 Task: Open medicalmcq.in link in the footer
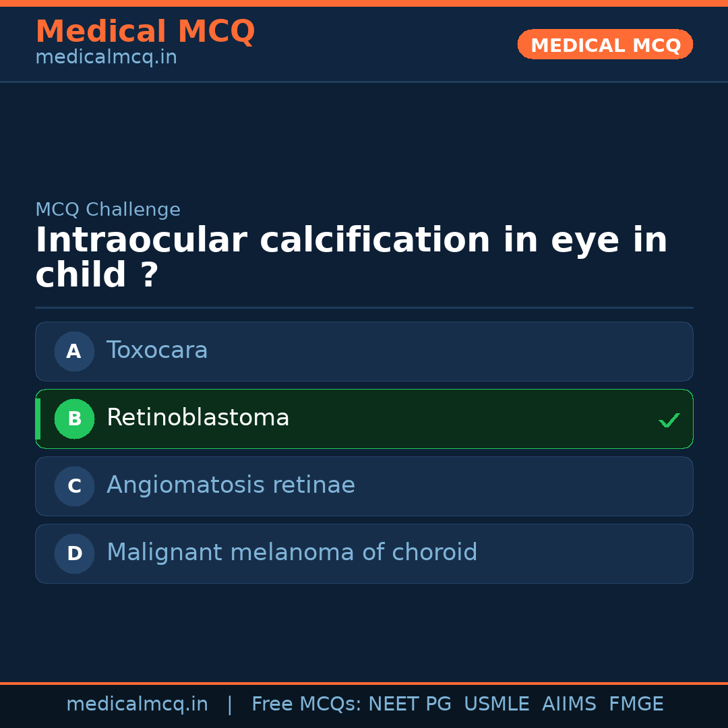(138, 704)
